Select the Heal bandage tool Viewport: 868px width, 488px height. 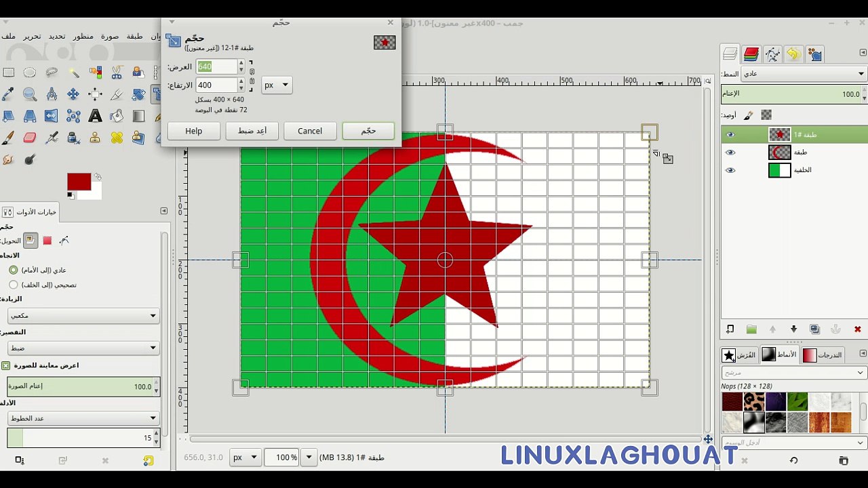tap(117, 138)
